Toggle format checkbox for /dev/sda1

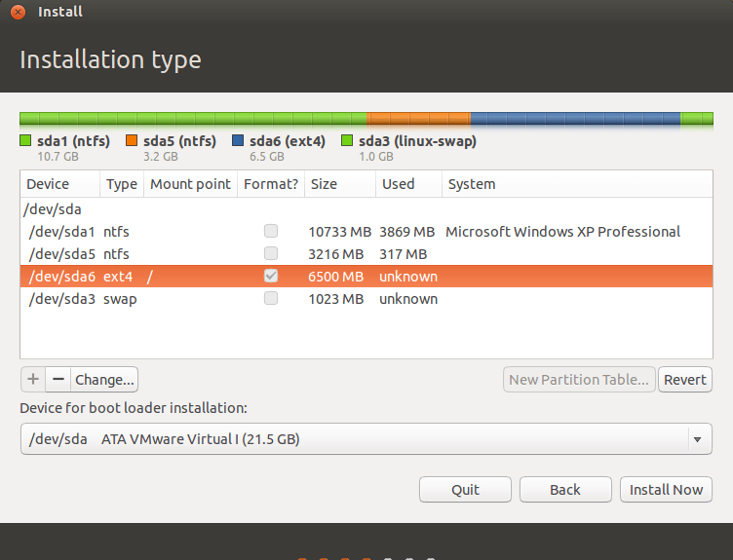click(271, 232)
